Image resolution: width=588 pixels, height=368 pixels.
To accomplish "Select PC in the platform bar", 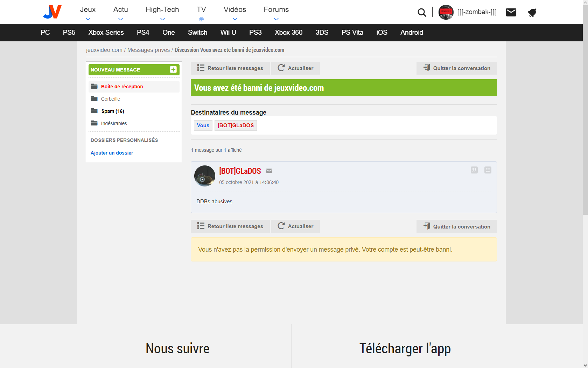I will click(45, 33).
